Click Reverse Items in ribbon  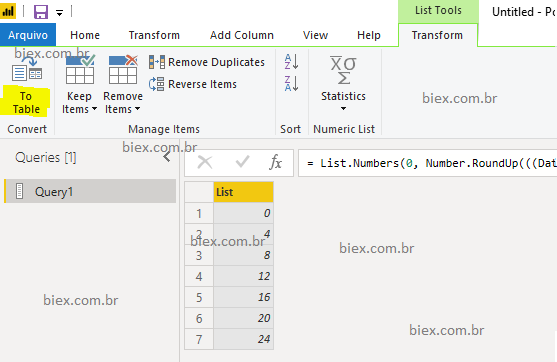click(193, 84)
